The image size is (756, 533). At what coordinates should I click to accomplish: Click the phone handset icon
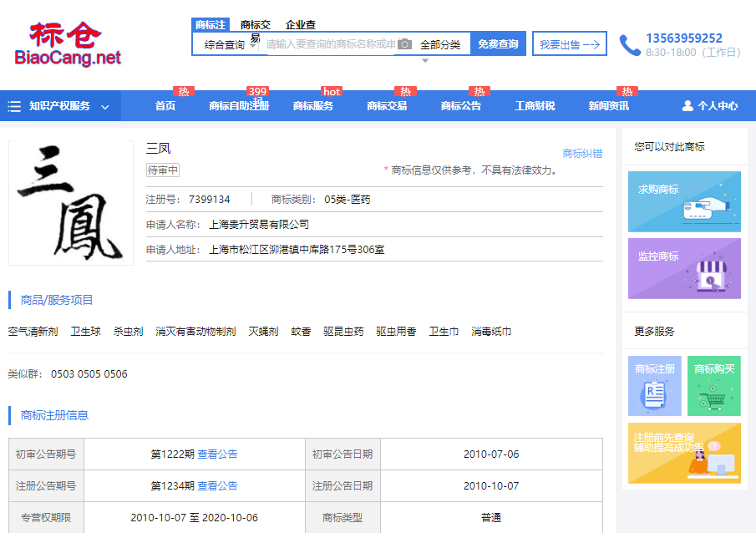630,45
